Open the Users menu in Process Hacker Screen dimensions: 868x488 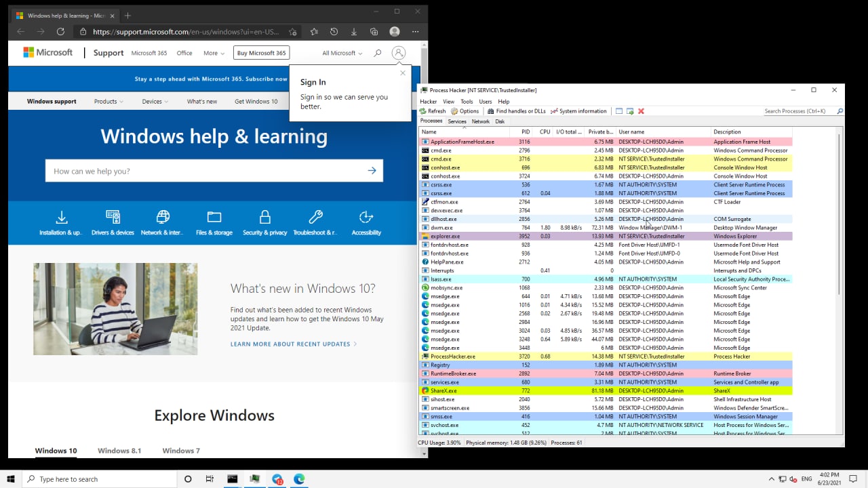pyautogui.click(x=486, y=102)
